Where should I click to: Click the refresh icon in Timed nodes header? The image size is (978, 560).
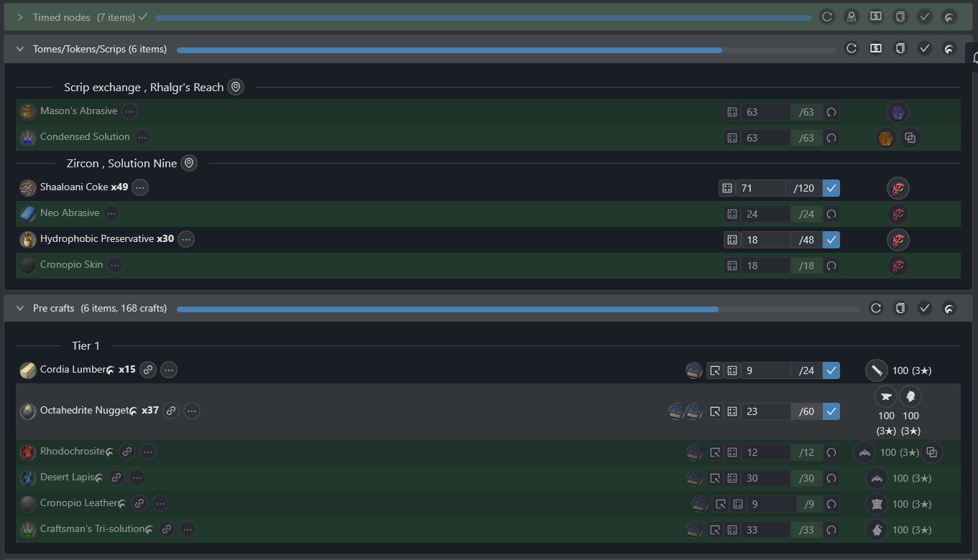[827, 17]
